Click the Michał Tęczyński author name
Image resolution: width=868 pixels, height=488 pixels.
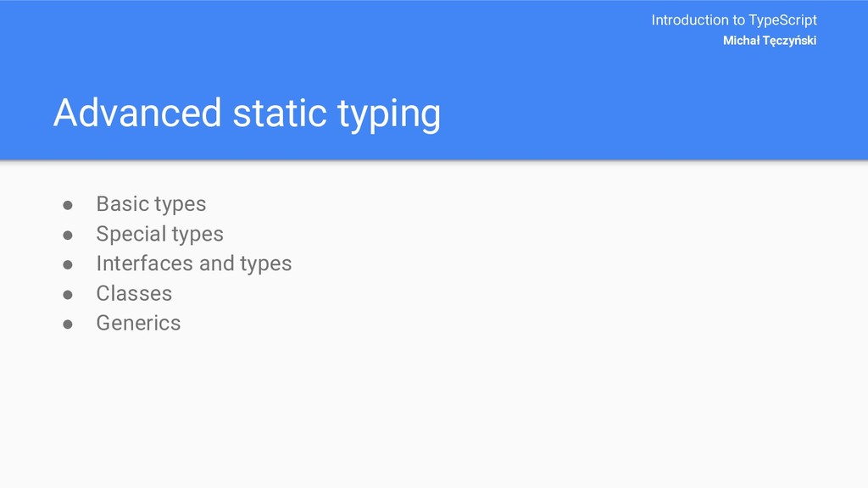coord(770,41)
